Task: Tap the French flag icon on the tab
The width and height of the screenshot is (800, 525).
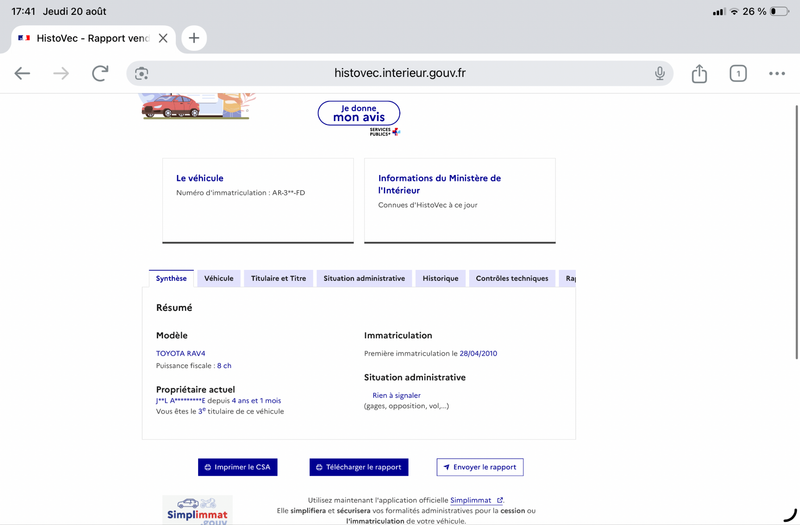Action: (24, 38)
